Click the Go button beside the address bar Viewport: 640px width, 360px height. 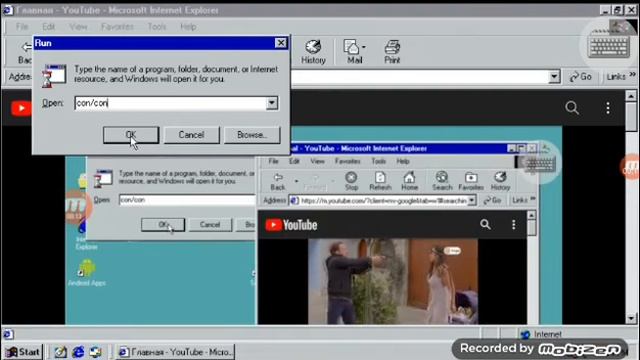click(580, 77)
